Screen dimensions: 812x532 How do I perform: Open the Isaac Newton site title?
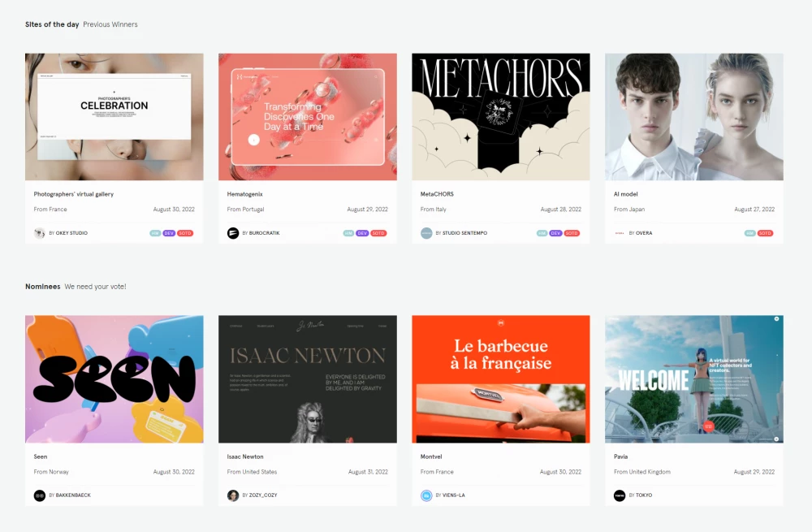click(245, 457)
